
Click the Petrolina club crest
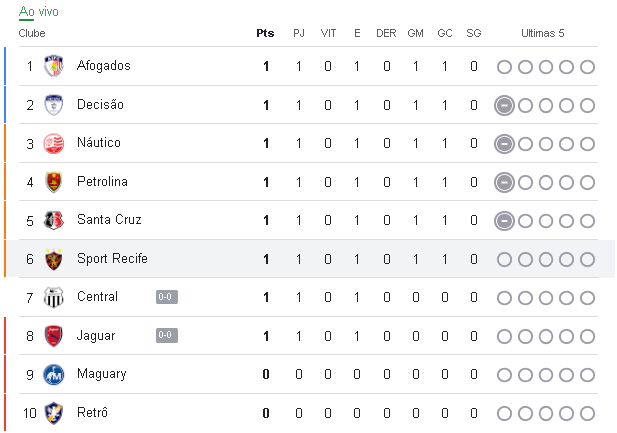click(54, 182)
